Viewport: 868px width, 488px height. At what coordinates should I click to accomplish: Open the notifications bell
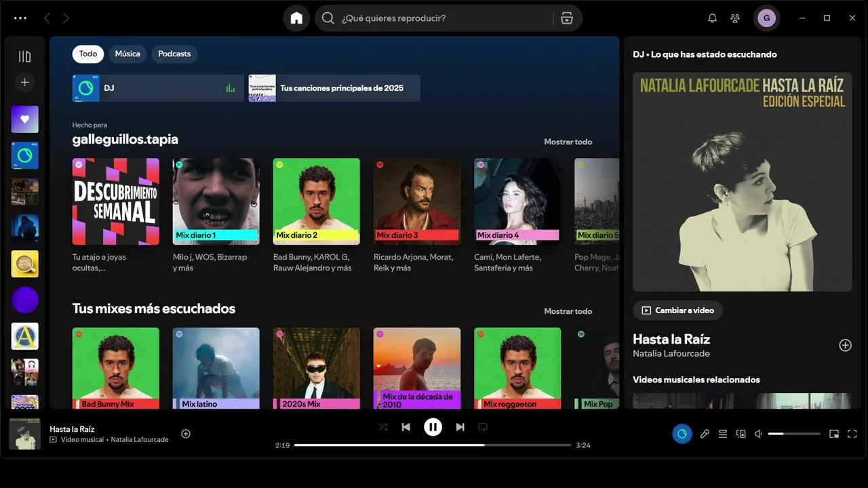click(712, 18)
